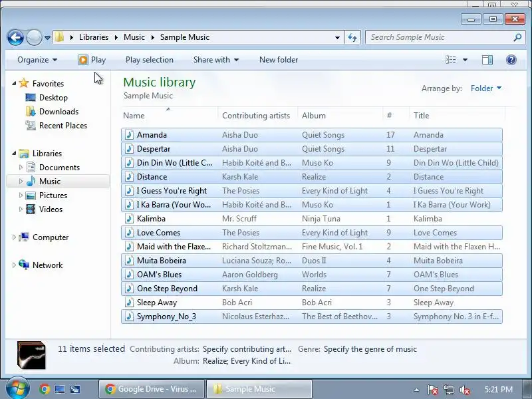532x399 pixels.
Task: Click the folder icon in address bar
Action: [60, 37]
